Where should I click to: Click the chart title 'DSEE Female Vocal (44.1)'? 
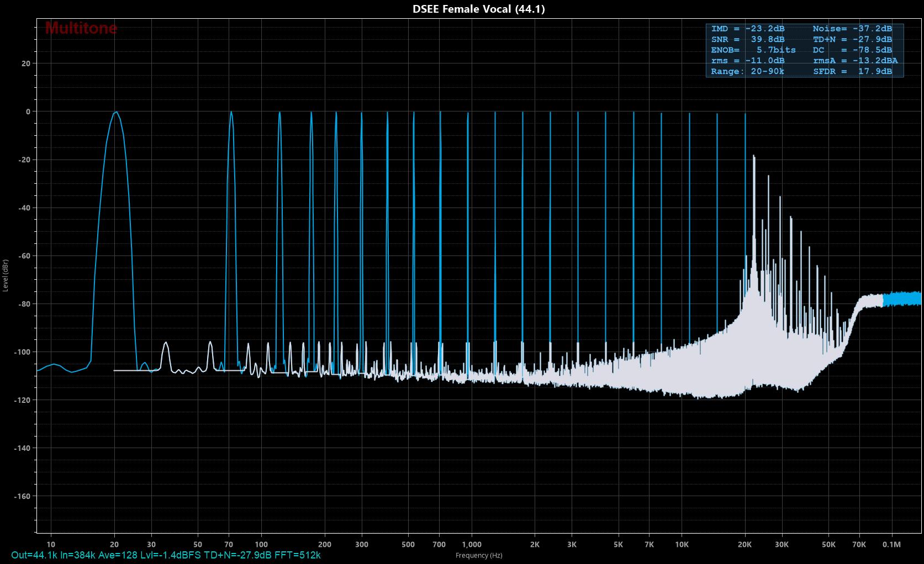tap(479, 9)
